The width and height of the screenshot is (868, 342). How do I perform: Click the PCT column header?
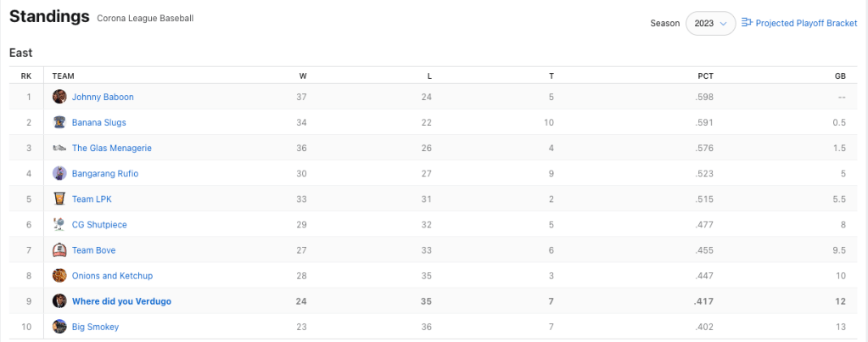pos(705,76)
